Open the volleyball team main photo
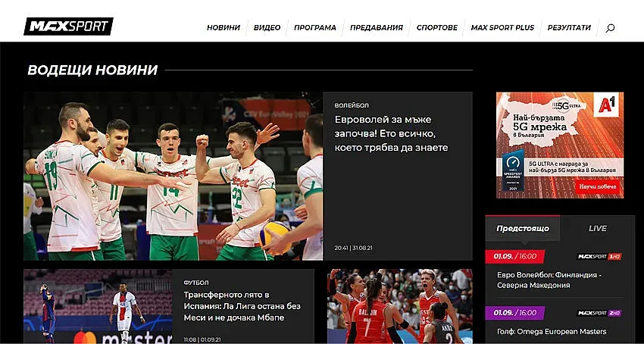Screen dimensions: 644x344 point(173,177)
